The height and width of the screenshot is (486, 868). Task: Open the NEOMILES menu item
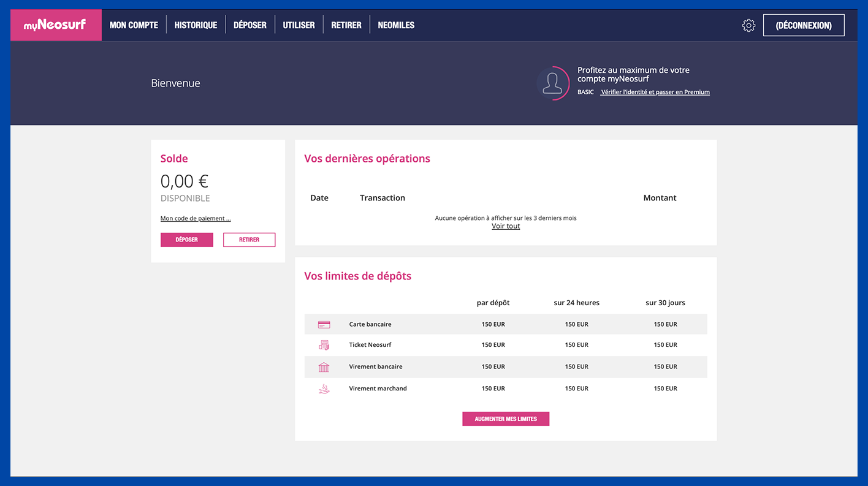pyautogui.click(x=396, y=25)
